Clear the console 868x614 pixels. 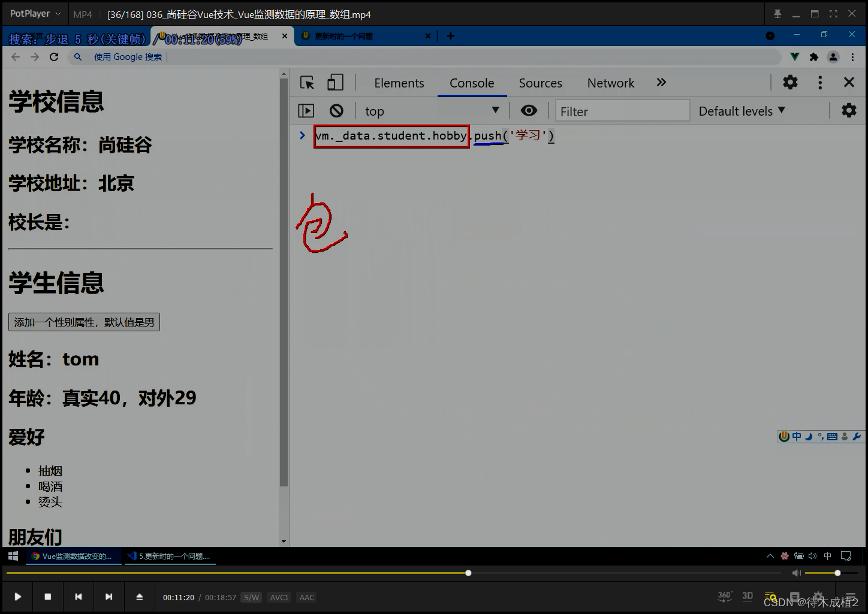(336, 111)
